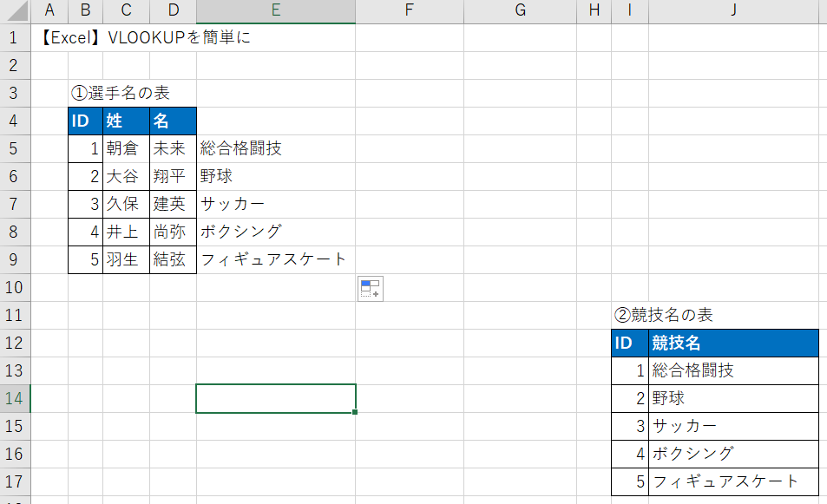Click 'ボクシング' in column E
The image size is (827, 504).
click(276, 232)
